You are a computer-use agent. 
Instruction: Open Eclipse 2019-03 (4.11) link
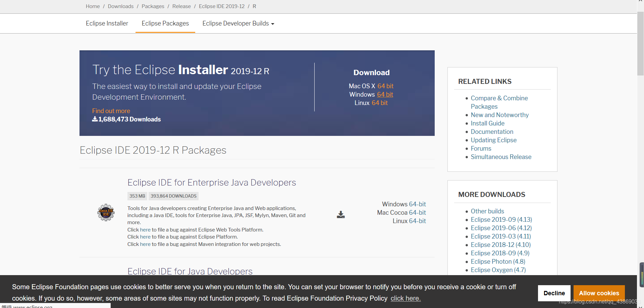pos(501,237)
